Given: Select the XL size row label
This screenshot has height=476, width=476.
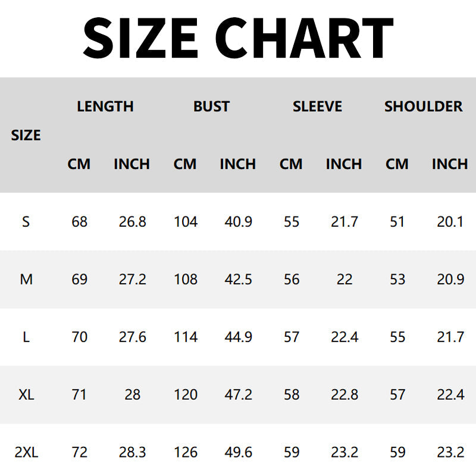Looking at the screenshot, I should [26, 394].
